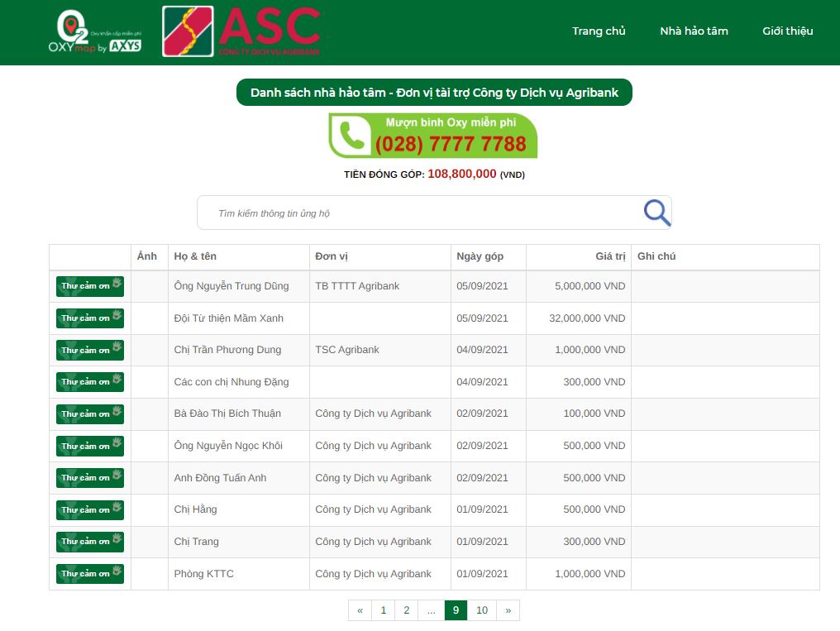This screenshot has height=631, width=840.
Task: Go to next page with » arrow
Action: 508,610
